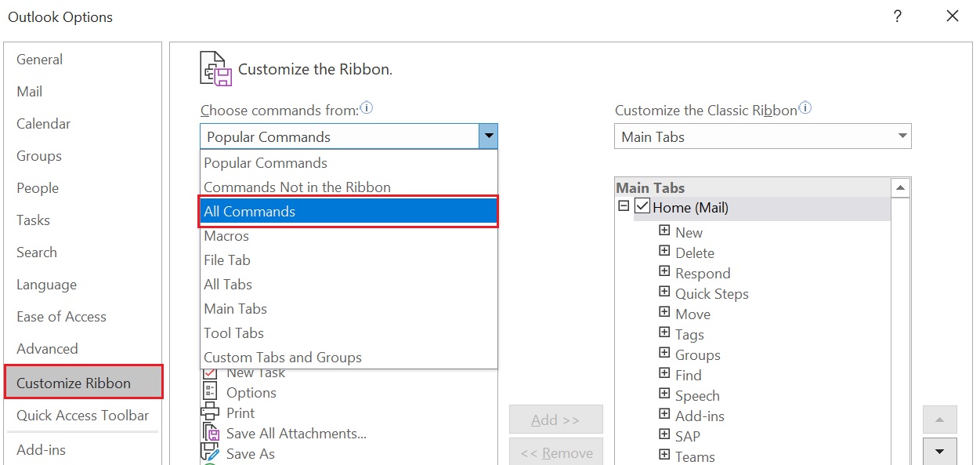Click the Choose commands from dropdown arrow
This screenshot has width=980, height=465.
click(489, 136)
